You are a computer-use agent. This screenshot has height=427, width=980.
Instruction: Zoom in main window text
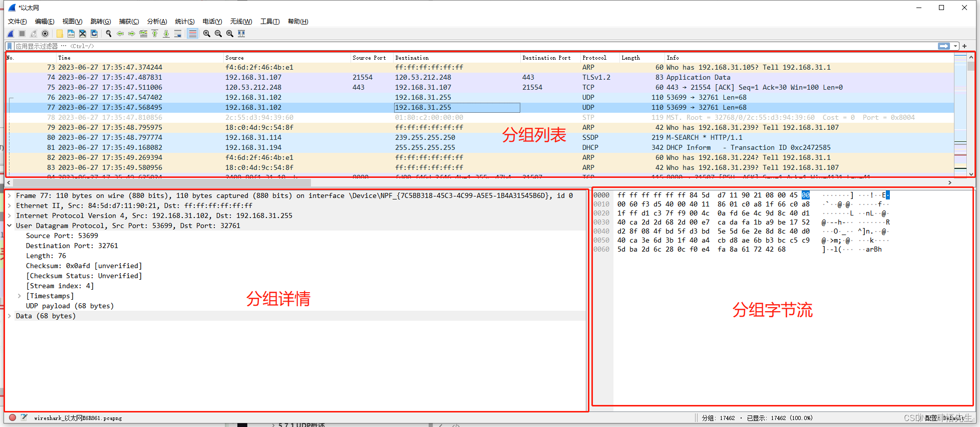(x=207, y=34)
